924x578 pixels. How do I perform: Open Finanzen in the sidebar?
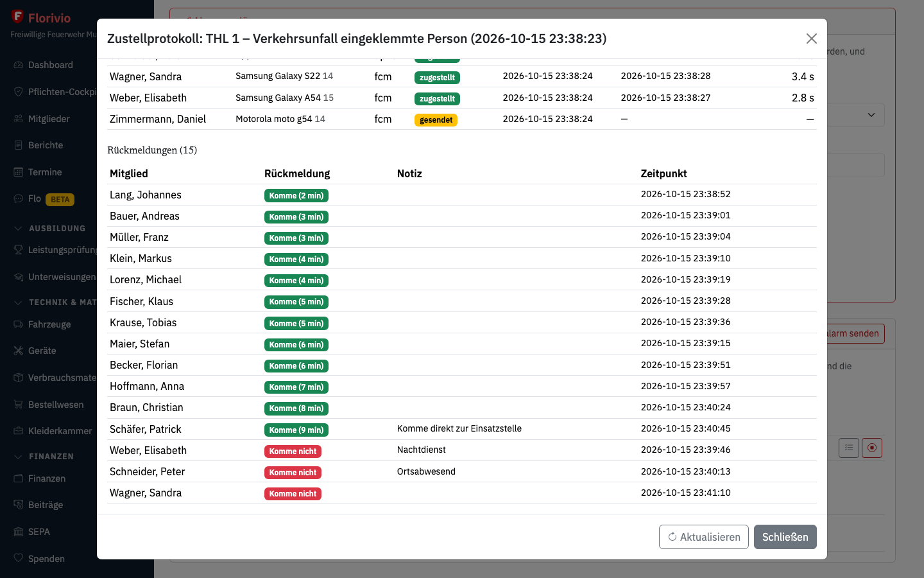[40, 478]
